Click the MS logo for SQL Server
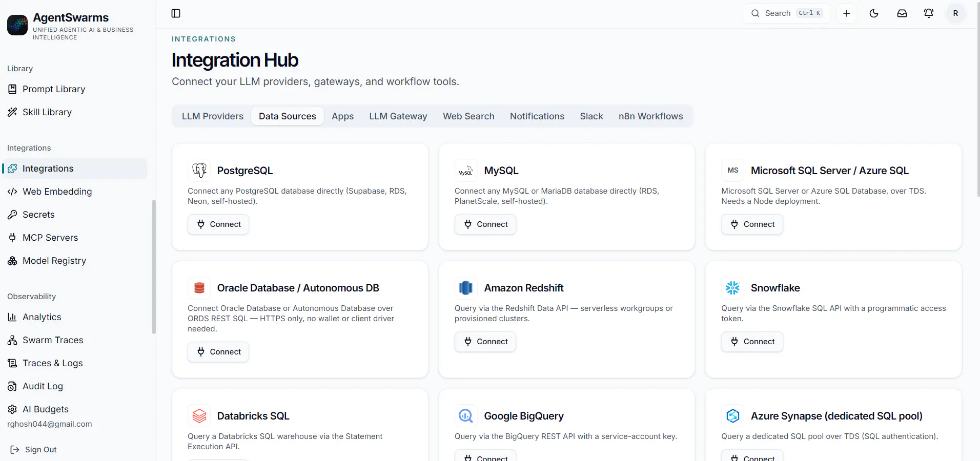 click(733, 170)
